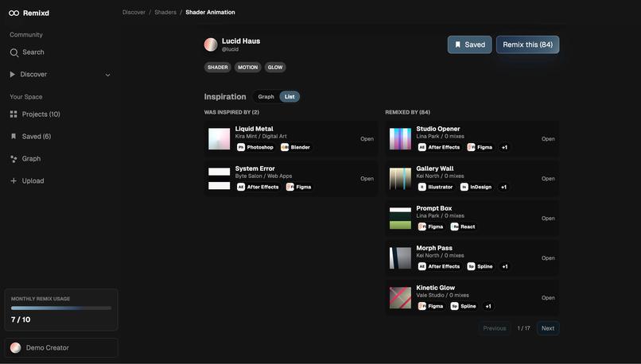Click the React icon under Prompt Box
Viewport: 641px width, 364px height.
tap(454, 227)
